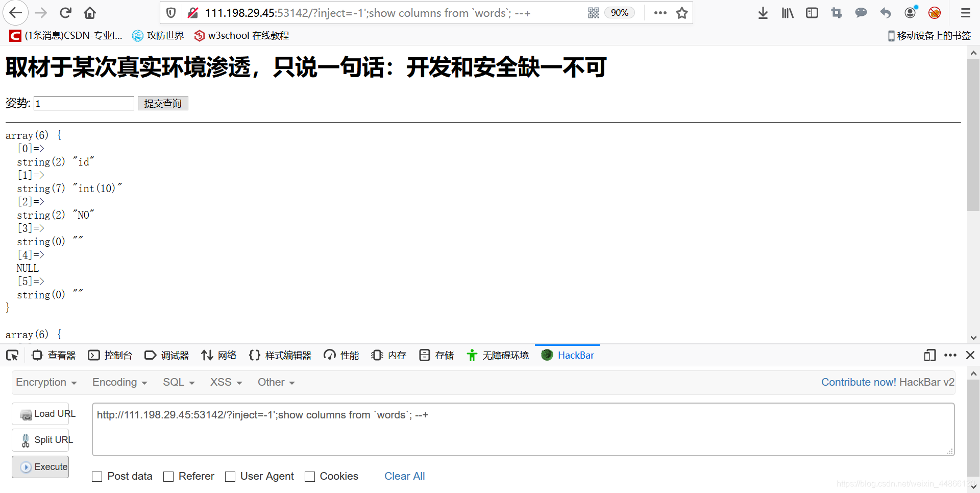The width and height of the screenshot is (980, 493).
Task: Open the library bookshelf icon
Action: click(788, 13)
